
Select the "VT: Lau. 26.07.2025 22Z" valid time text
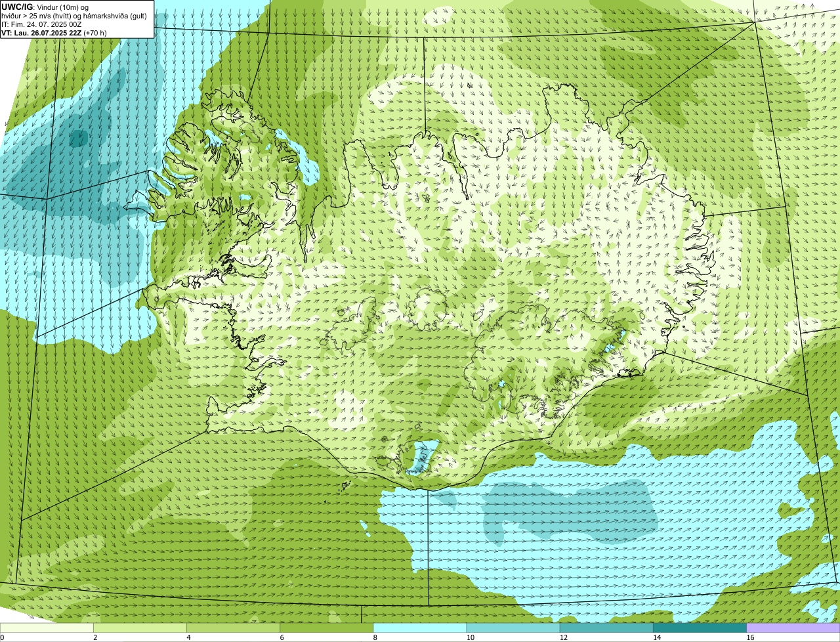[x=41, y=33]
